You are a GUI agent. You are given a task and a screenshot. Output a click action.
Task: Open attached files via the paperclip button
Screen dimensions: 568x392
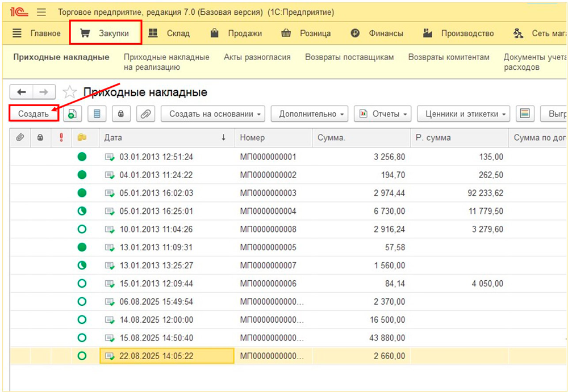click(x=145, y=113)
